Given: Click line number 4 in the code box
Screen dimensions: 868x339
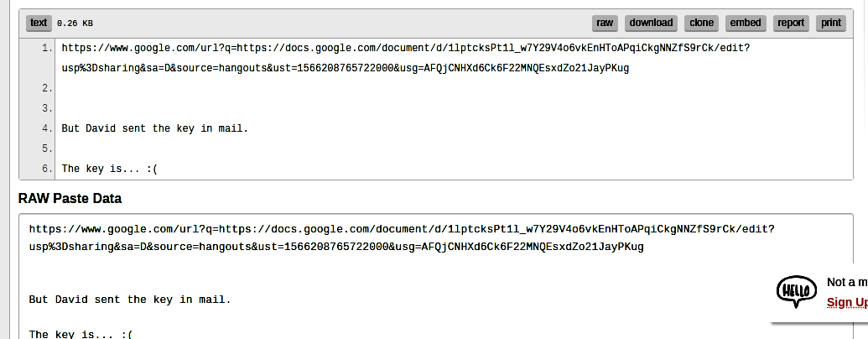Looking at the screenshot, I should pos(47,128).
